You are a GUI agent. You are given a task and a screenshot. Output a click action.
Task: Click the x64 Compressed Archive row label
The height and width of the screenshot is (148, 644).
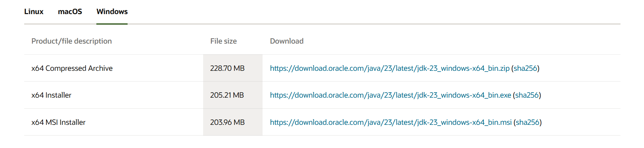[72, 68]
